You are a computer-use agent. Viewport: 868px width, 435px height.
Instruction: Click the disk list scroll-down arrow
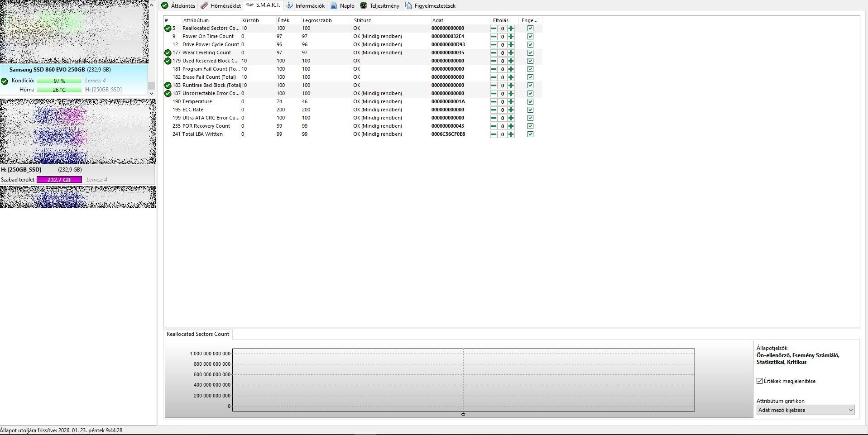pos(152,93)
